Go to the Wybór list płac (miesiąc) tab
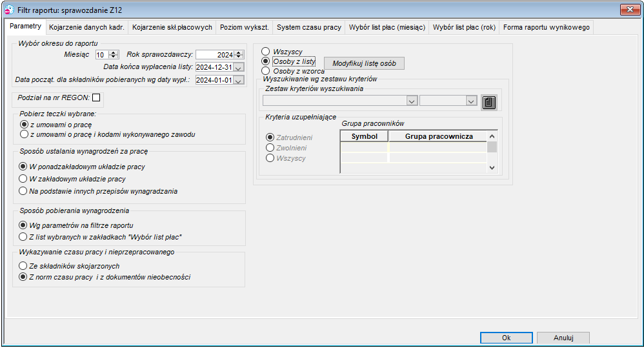Viewport: 644px width, 348px height. (387, 27)
